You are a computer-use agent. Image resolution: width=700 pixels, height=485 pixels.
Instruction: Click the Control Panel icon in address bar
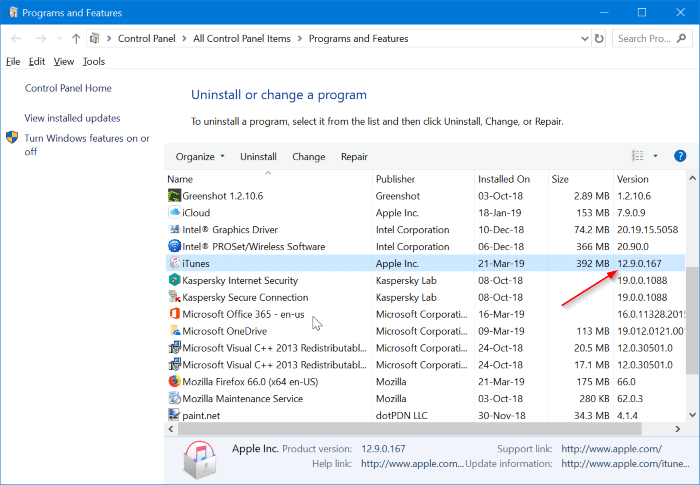pyautogui.click(x=95, y=38)
